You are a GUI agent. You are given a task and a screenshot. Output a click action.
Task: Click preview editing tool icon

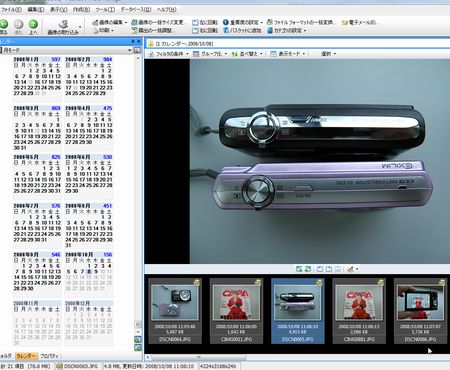pyautogui.click(x=350, y=269)
